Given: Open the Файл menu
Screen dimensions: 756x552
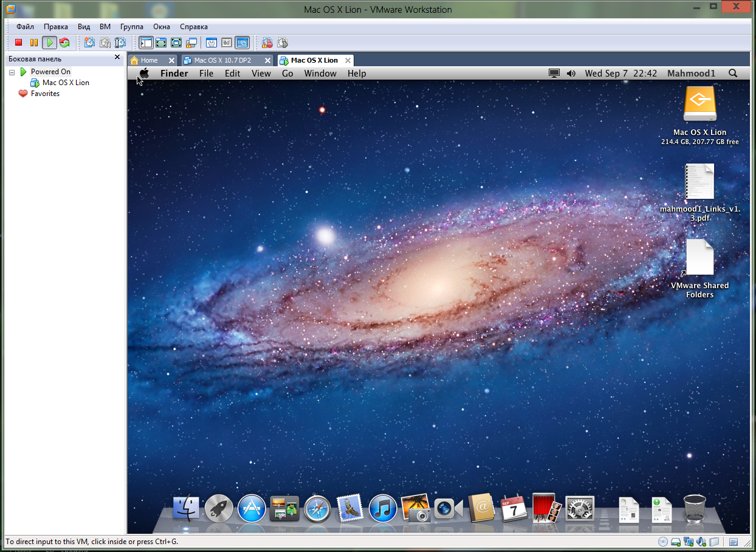Looking at the screenshot, I should 25,27.
